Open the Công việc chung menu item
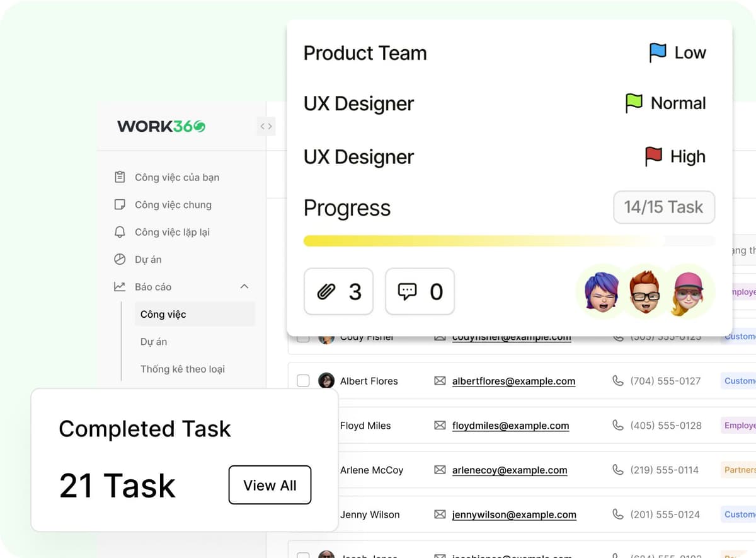The image size is (756, 558). pos(173,205)
